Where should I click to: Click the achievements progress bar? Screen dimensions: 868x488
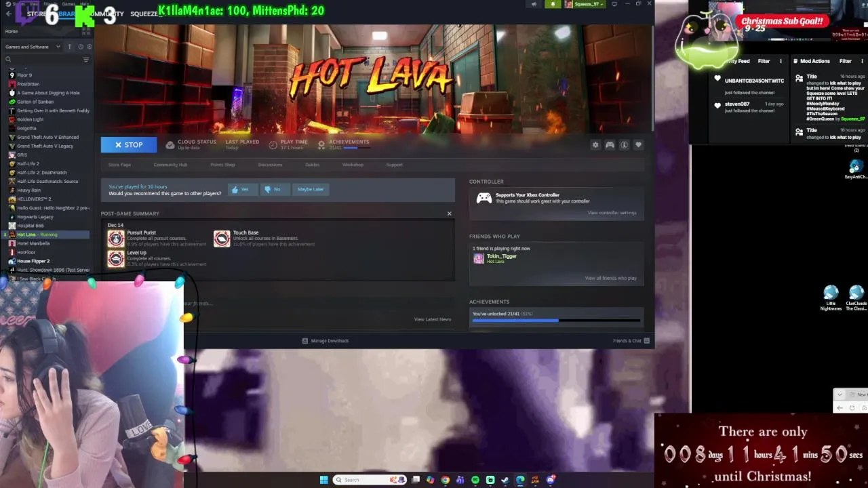click(556, 320)
